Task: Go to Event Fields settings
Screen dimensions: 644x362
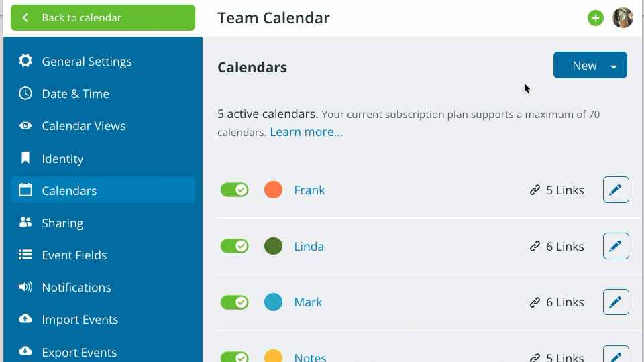Action: [x=74, y=255]
